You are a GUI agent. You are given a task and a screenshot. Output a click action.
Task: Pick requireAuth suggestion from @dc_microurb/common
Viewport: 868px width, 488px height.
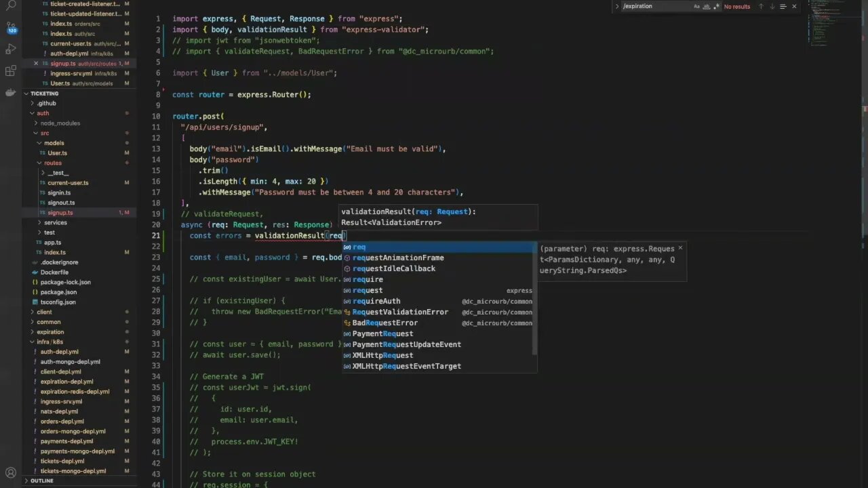438,301
